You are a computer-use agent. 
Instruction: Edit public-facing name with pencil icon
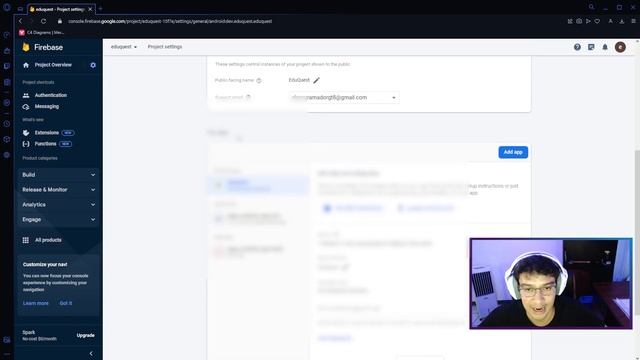[316, 80]
